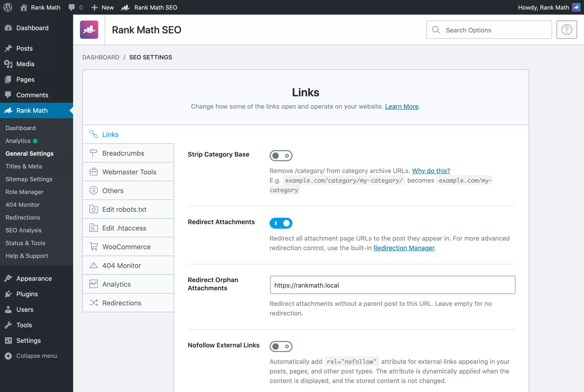Disable the Redirect Attachments toggle
The height and width of the screenshot is (392, 584).
[281, 223]
